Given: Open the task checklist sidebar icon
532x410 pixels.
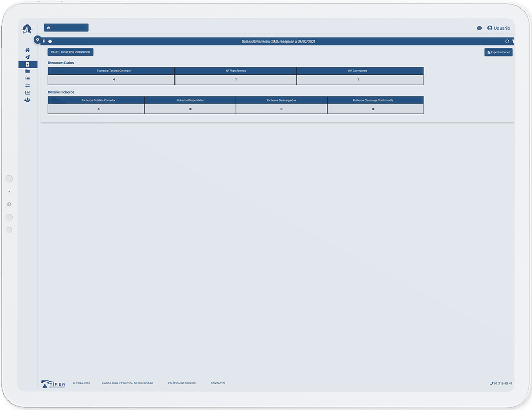Looking at the screenshot, I should click(x=27, y=78).
